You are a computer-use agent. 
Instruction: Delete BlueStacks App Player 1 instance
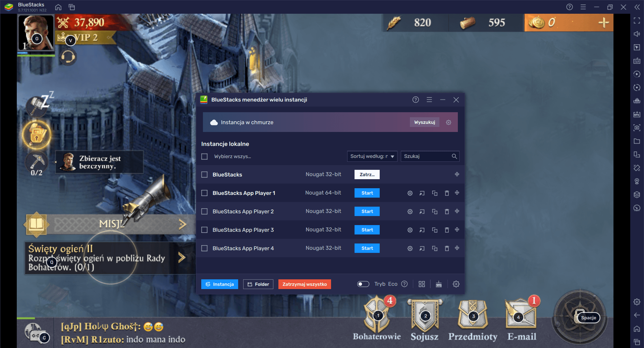click(447, 193)
